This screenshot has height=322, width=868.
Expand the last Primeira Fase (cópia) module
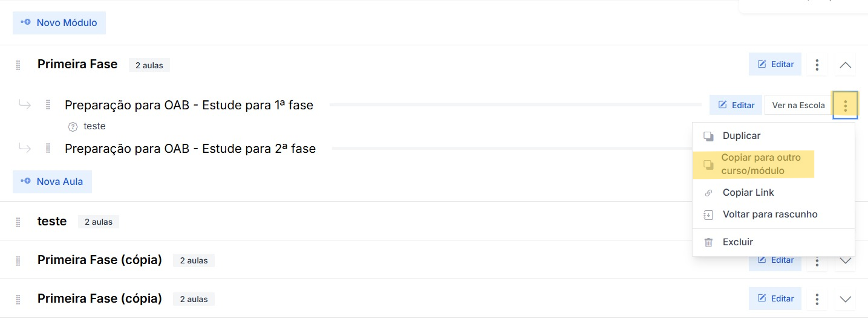point(845,299)
